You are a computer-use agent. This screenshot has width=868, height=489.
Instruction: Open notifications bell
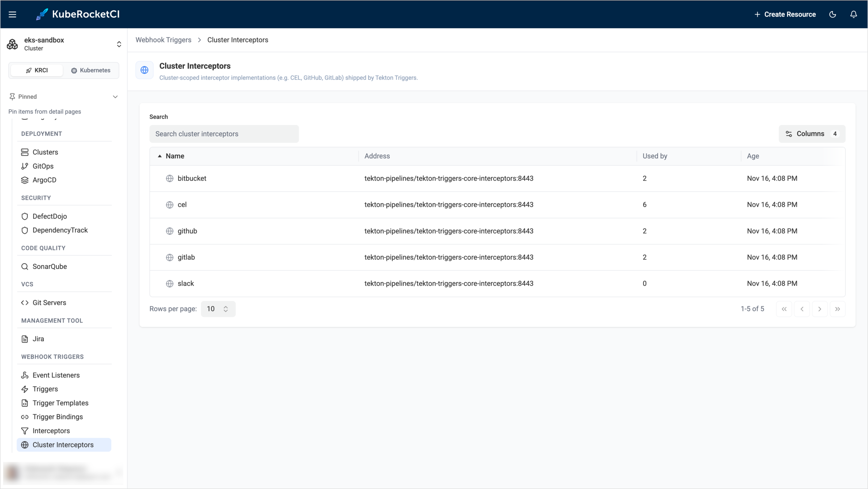(854, 14)
